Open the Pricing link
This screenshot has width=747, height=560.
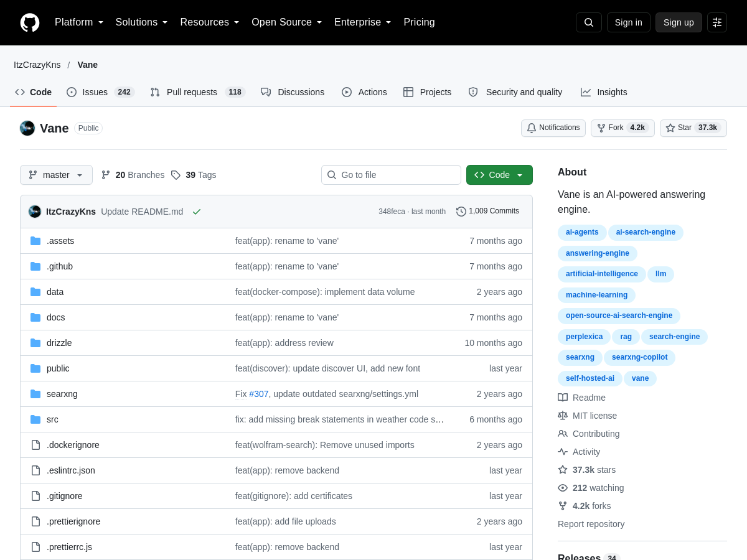[420, 22]
